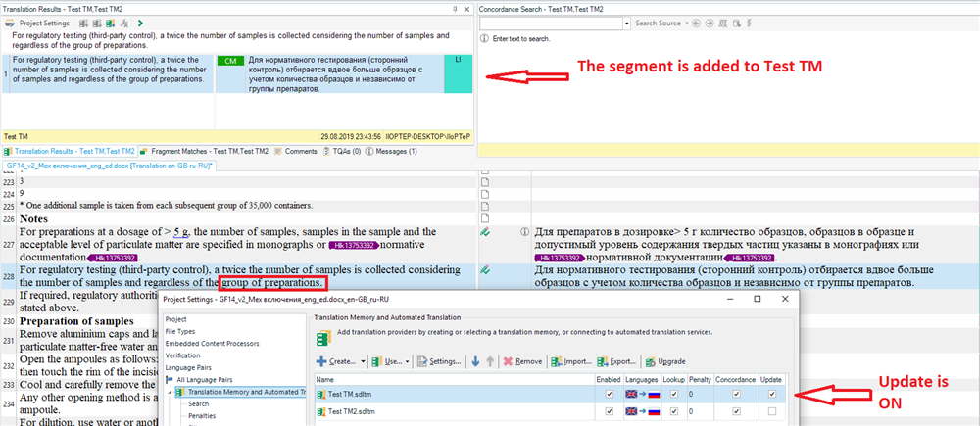
Task: Select Embedded Content Processors tree item
Action: tap(212, 343)
